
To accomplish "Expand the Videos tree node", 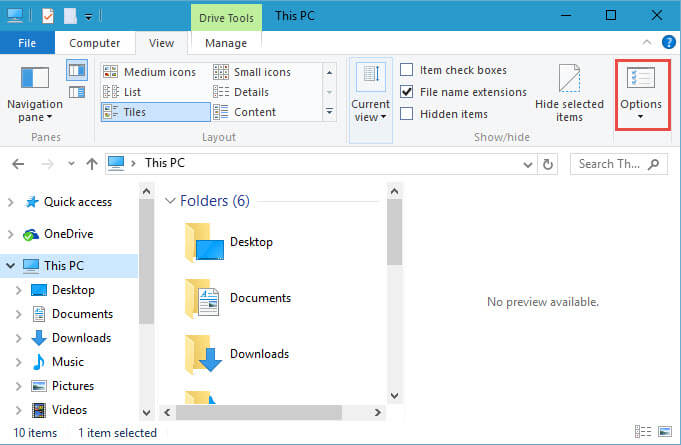I will (x=18, y=410).
